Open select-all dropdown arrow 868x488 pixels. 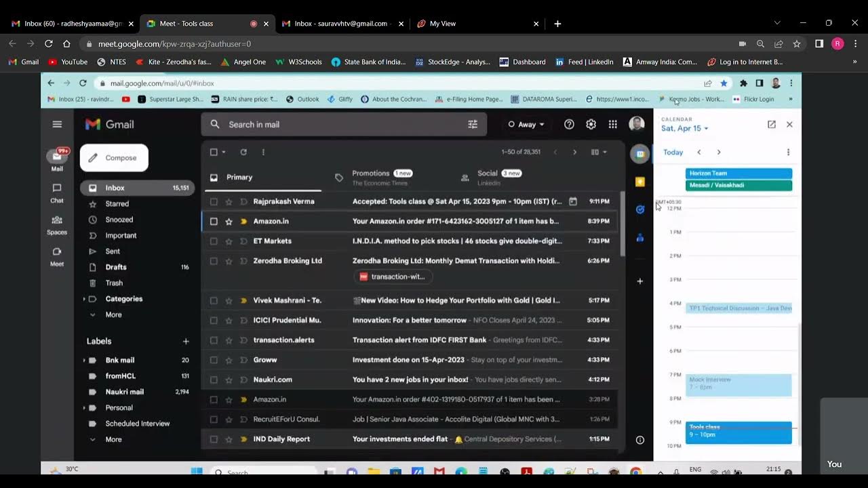point(223,152)
